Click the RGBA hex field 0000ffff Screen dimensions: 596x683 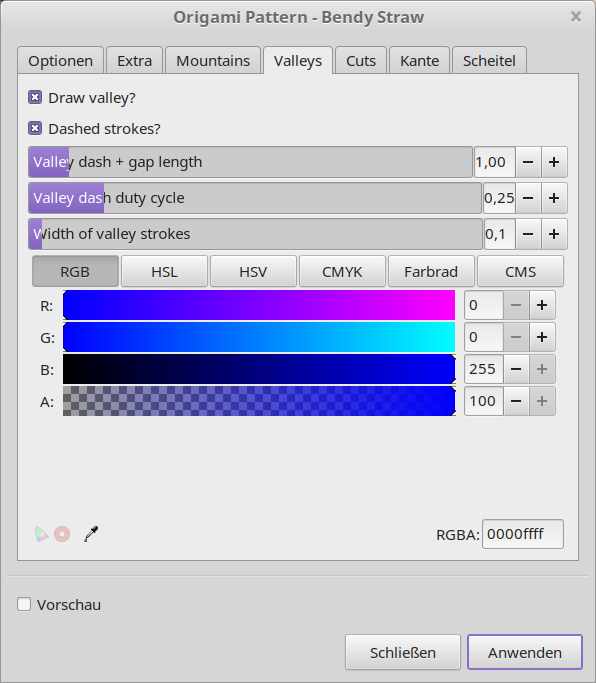click(523, 534)
